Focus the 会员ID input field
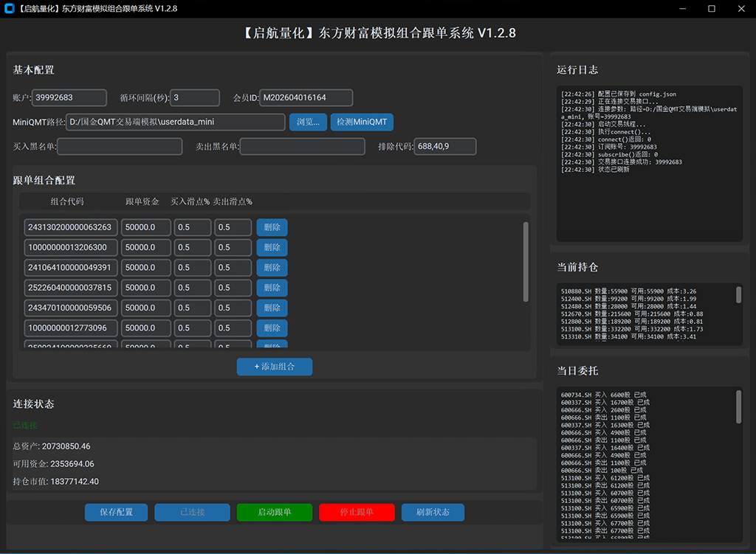This screenshot has height=554, width=756. click(306, 98)
